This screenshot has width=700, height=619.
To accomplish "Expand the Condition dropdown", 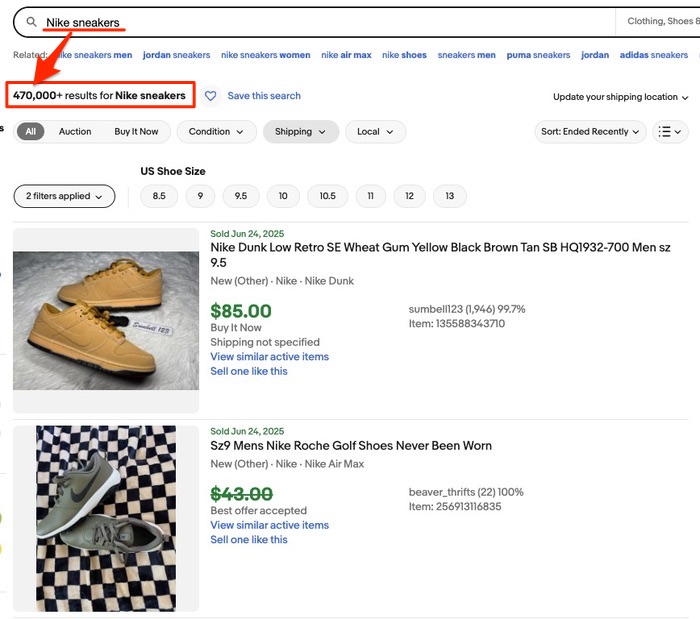I will click(x=216, y=132).
